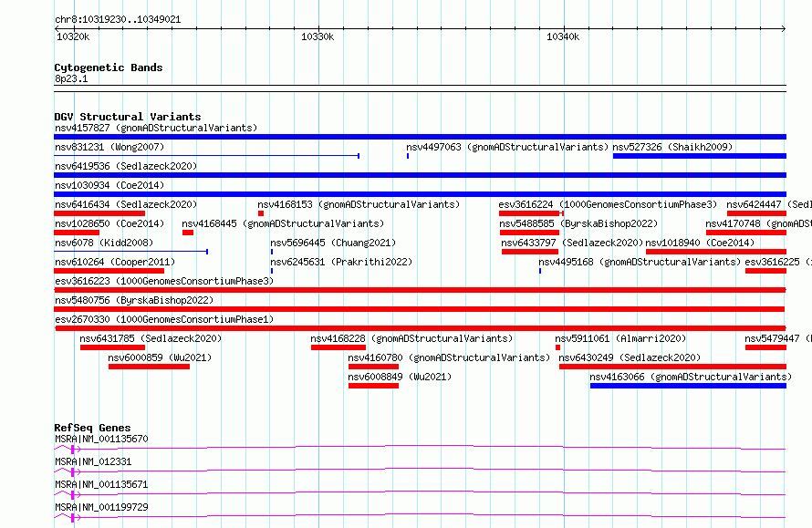Screen dimensions: 812x528
Task: Open nsv1028650 (Coe2014) variant label
Action: point(109,223)
